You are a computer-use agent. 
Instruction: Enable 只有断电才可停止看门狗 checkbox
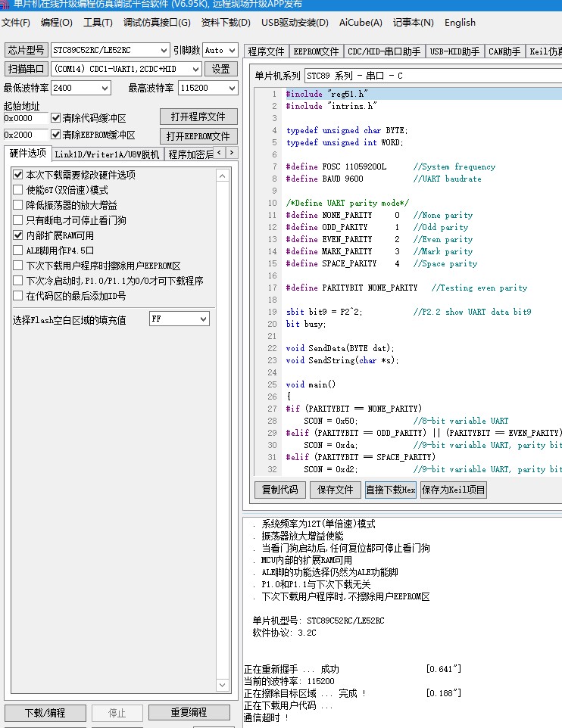[18, 220]
